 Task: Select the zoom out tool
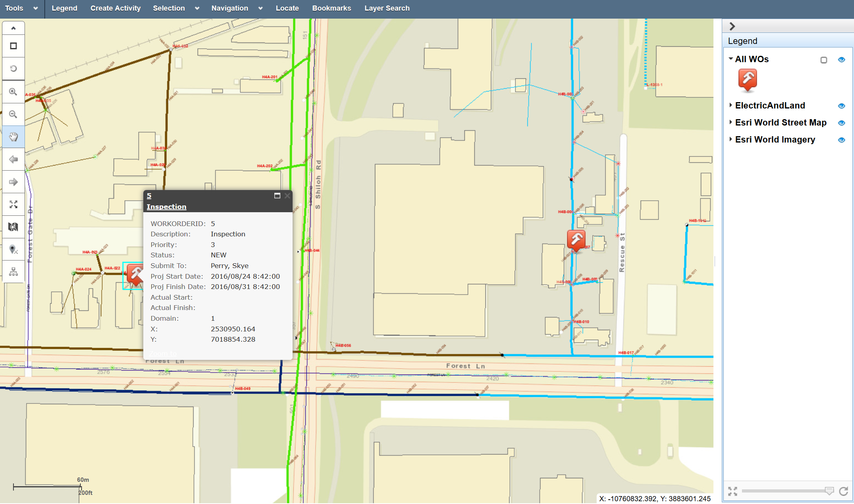click(13, 114)
